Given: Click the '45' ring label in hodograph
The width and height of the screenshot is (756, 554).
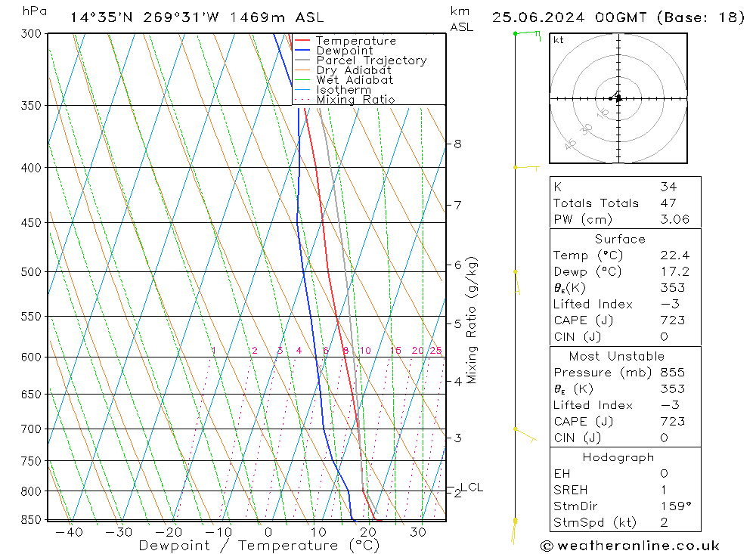Looking at the screenshot, I should [570, 144].
